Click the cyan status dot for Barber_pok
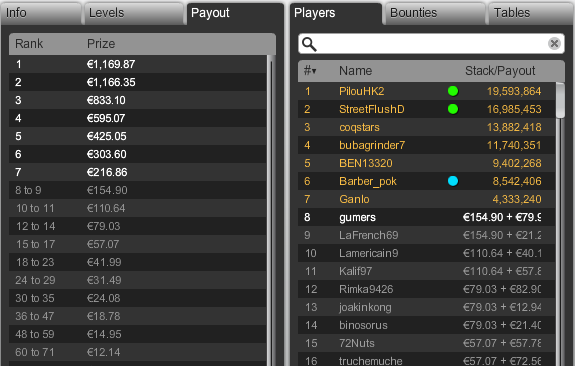The image size is (575, 366). tap(453, 181)
